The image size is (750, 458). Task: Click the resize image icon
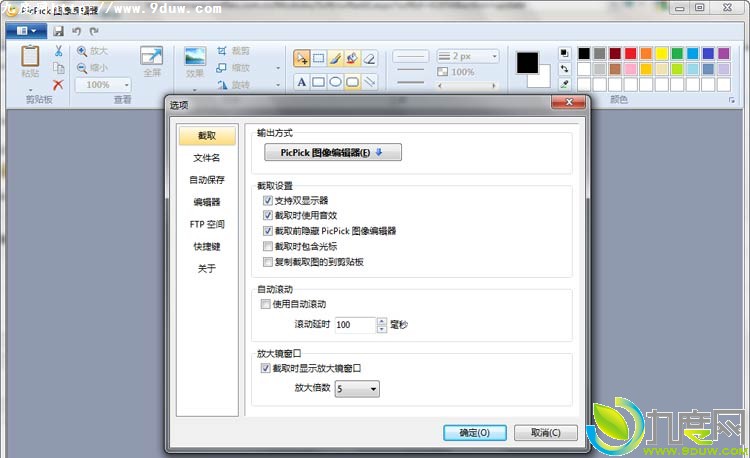point(221,68)
